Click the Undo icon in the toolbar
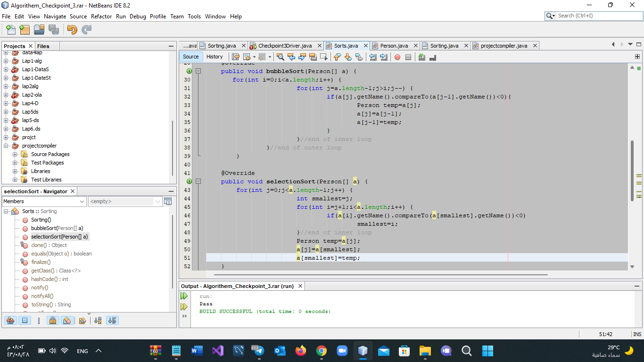The image size is (644, 362). (x=72, y=29)
